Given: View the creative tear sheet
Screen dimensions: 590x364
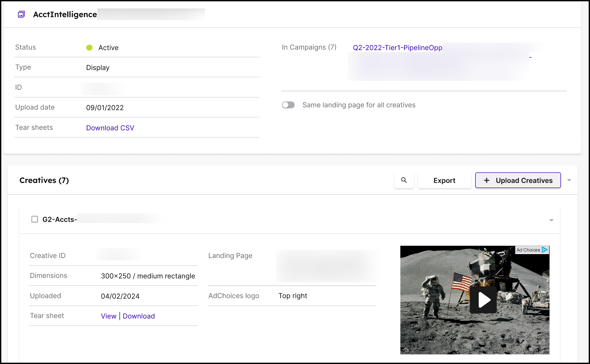Looking at the screenshot, I should pyautogui.click(x=109, y=316).
